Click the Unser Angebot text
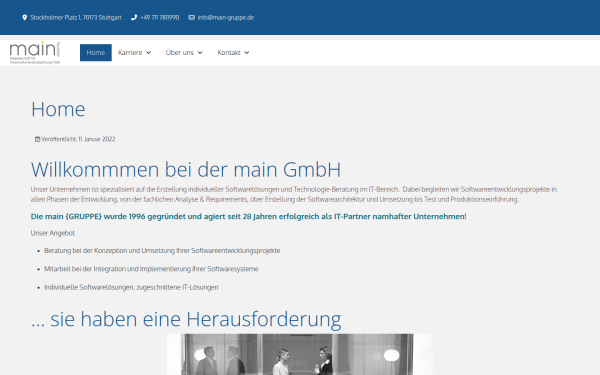Viewport: 600px width, 375px height. point(53,233)
